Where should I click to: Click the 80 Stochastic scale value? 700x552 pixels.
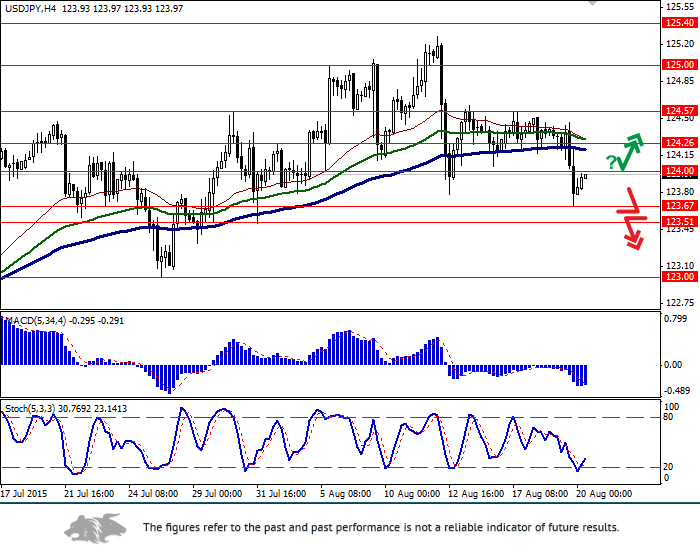(669, 417)
